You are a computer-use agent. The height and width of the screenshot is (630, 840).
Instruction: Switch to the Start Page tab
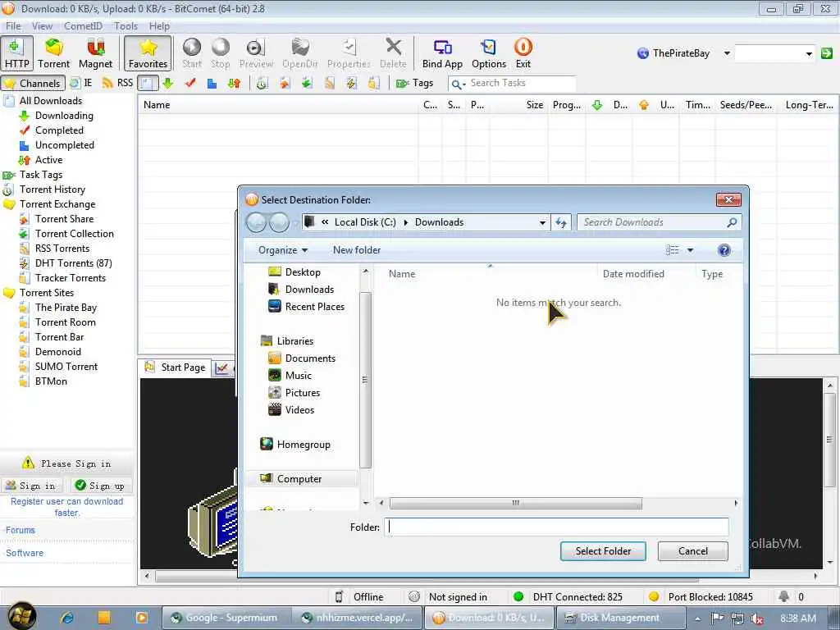click(176, 367)
